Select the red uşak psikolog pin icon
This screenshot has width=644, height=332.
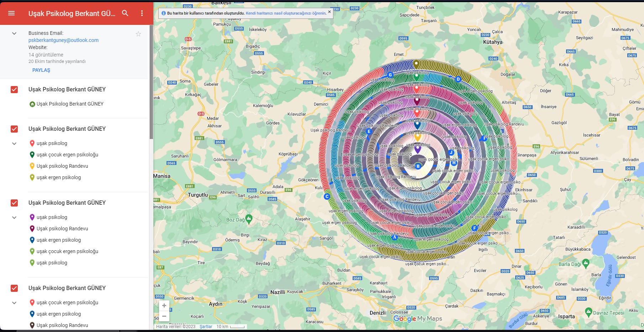tap(32, 143)
